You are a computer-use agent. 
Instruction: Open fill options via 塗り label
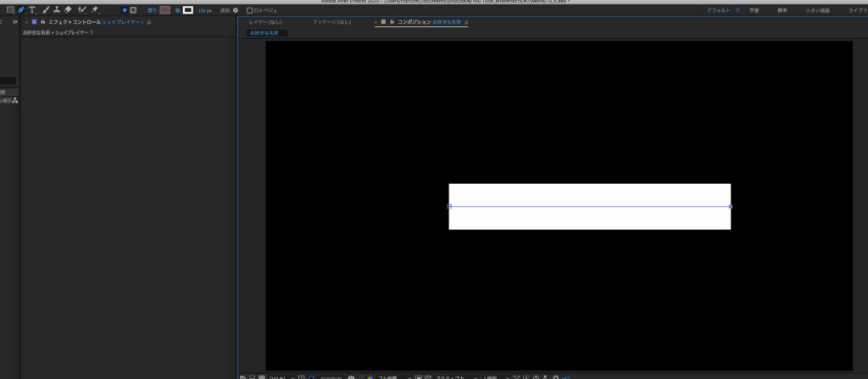click(x=152, y=10)
